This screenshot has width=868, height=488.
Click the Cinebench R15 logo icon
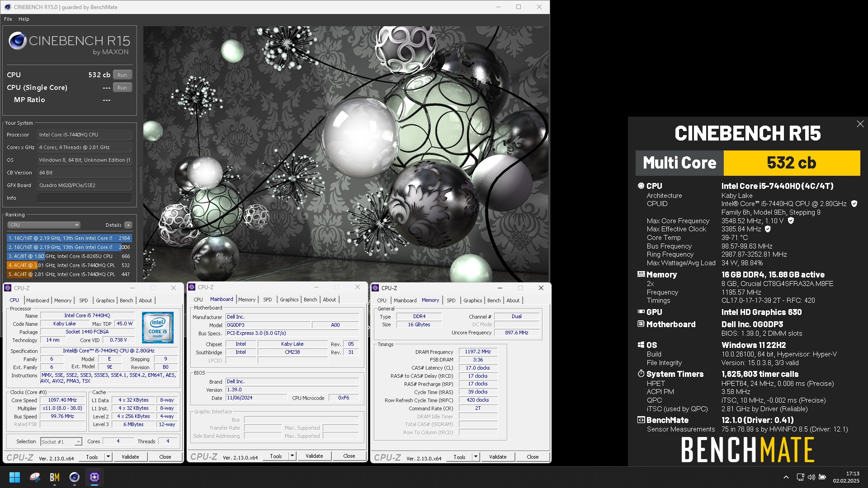click(x=18, y=41)
